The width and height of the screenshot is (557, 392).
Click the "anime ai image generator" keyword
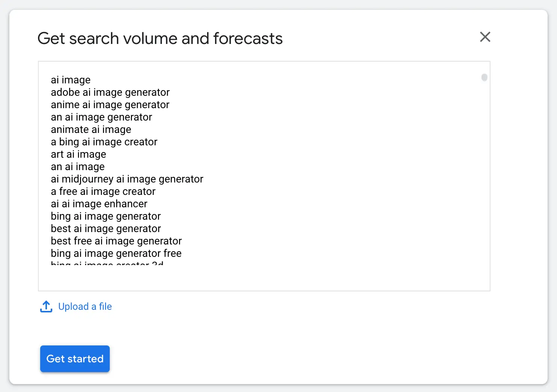coord(110,104)
